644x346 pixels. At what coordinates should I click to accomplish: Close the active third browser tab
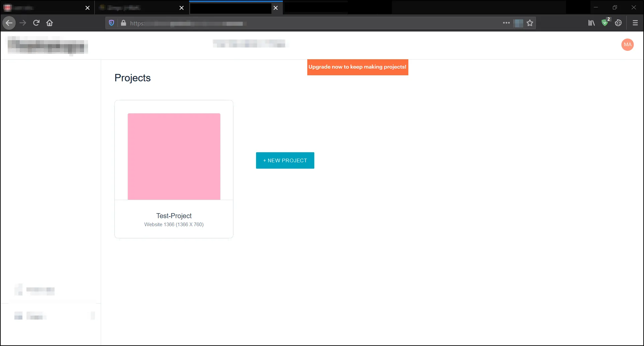[275, 8]
